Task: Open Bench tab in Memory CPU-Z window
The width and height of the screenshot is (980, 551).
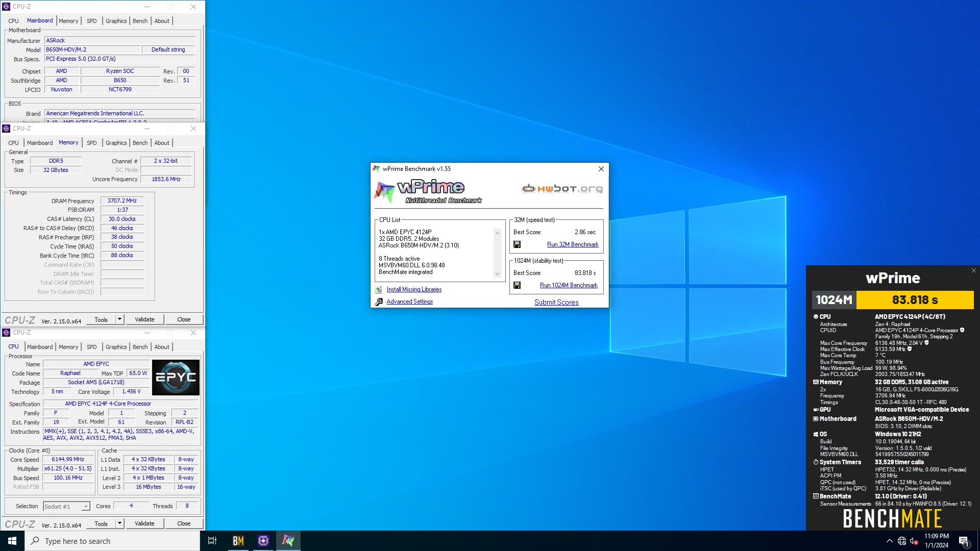Action: pyautogui.click(x=140, y=143)
